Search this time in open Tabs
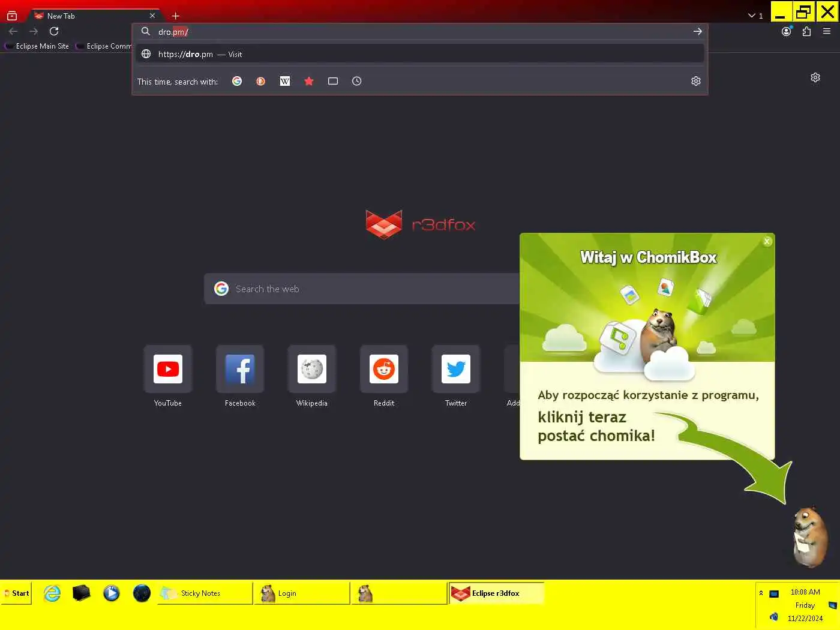The image size is (840, 630). tap(333, 81)
